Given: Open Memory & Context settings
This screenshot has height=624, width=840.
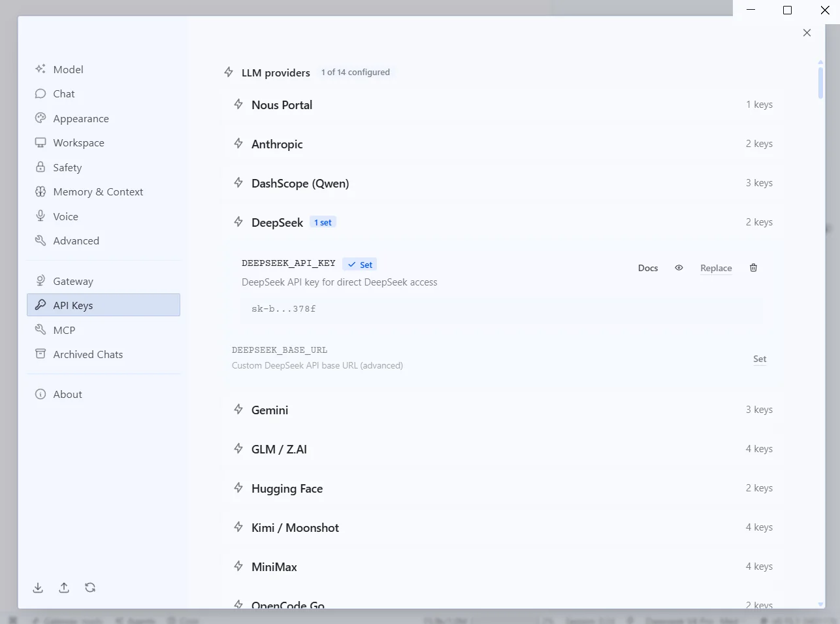Looking at the screenshot, I should pos(103,191).
